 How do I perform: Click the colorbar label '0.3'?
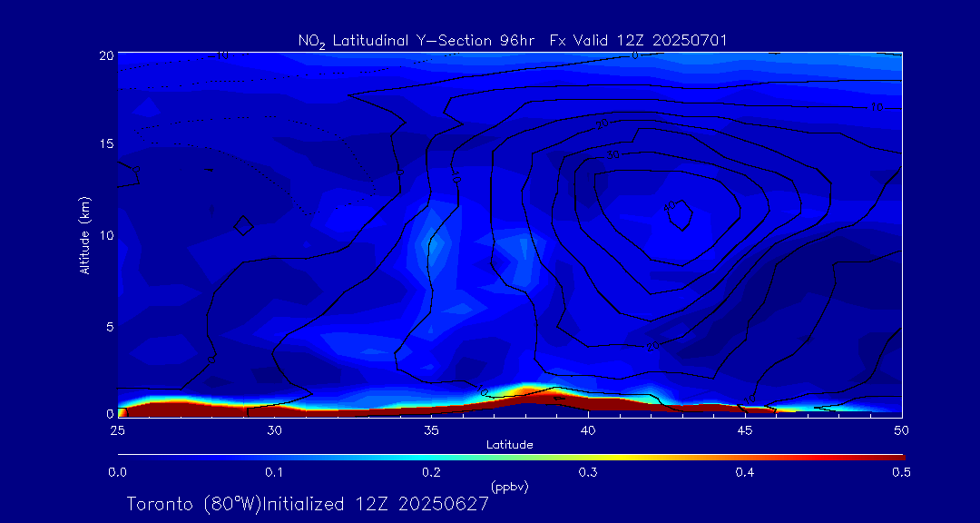(x=588, y=473)
